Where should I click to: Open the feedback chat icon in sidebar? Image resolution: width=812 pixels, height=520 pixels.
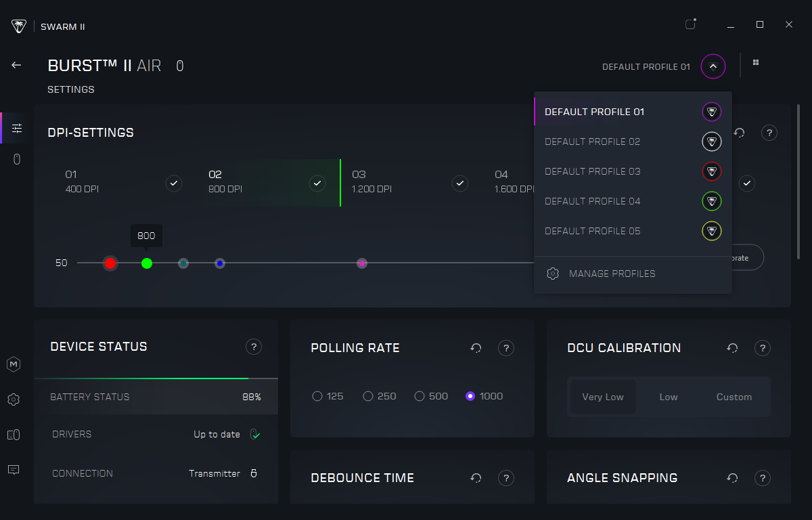[x=14, y=470]
